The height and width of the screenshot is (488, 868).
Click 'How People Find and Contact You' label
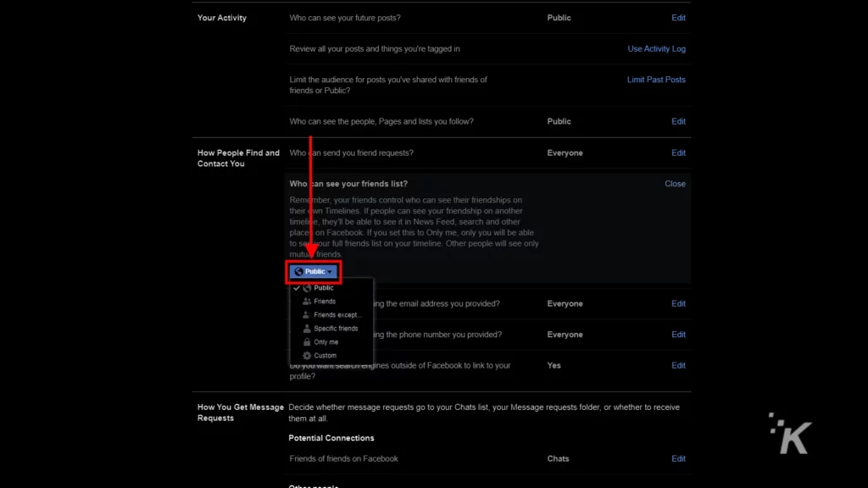click(238, 158)
